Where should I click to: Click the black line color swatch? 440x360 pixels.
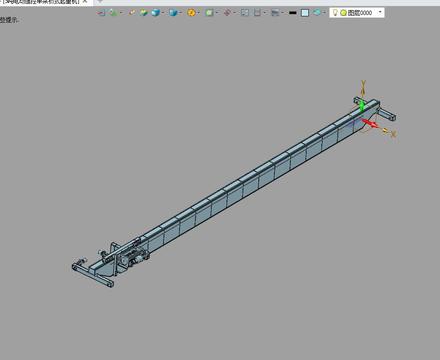point(293,13)
